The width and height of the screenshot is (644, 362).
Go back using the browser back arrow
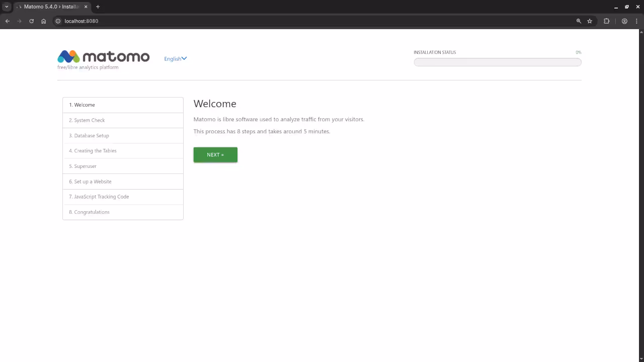8,21
